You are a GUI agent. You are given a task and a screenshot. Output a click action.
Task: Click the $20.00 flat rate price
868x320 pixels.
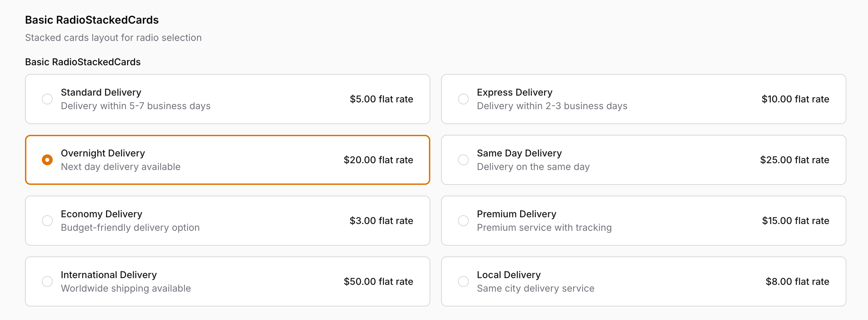pyautogui.click(x=378, y=160)
